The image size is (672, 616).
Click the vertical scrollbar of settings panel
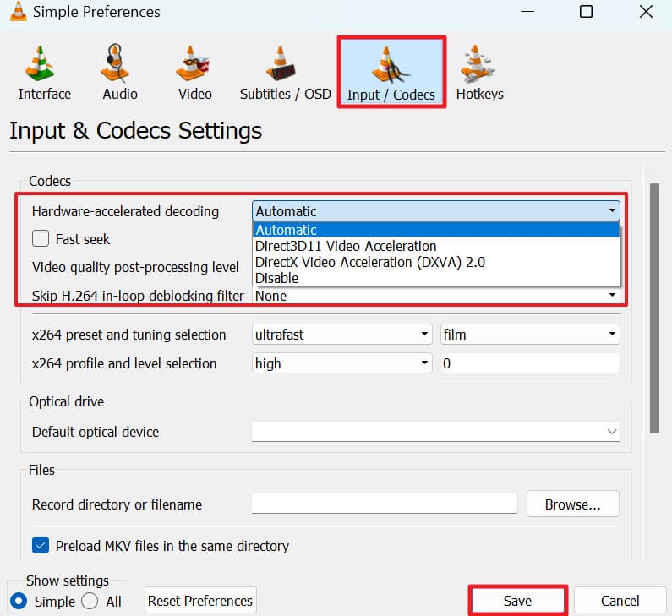coord(654,308)
